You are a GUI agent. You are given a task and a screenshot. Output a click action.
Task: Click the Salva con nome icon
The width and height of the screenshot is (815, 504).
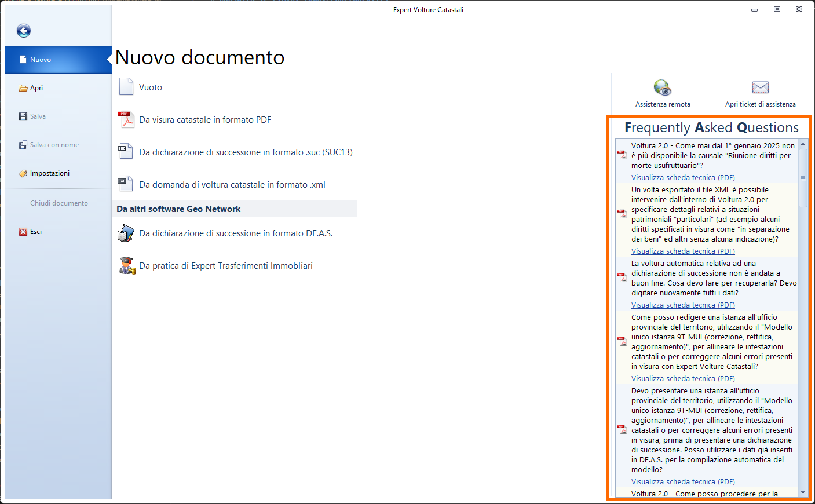point(23,145)
